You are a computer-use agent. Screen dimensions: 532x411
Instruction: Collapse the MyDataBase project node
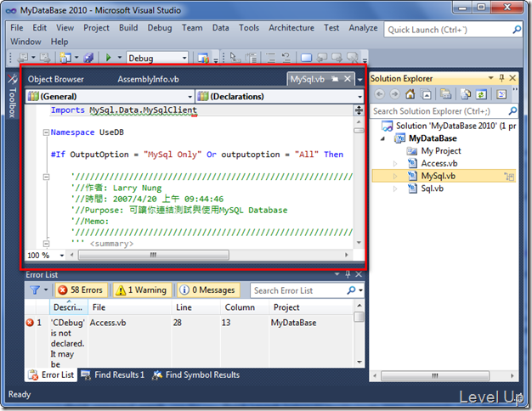[383, 138]
